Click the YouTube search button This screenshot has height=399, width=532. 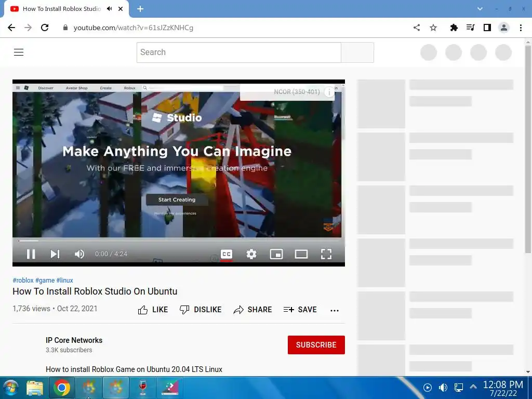(357, 52)
